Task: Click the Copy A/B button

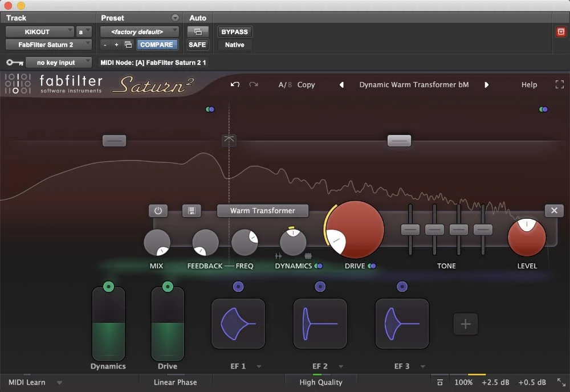Action: [306, 85]
